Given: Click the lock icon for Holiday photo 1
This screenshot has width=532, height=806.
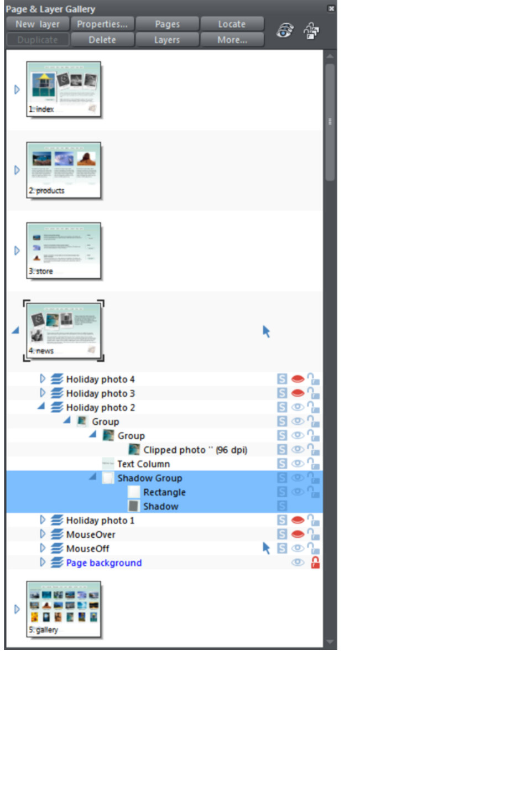Looking at the screenshot, I should pyautogui.click(x=314, y=520).
